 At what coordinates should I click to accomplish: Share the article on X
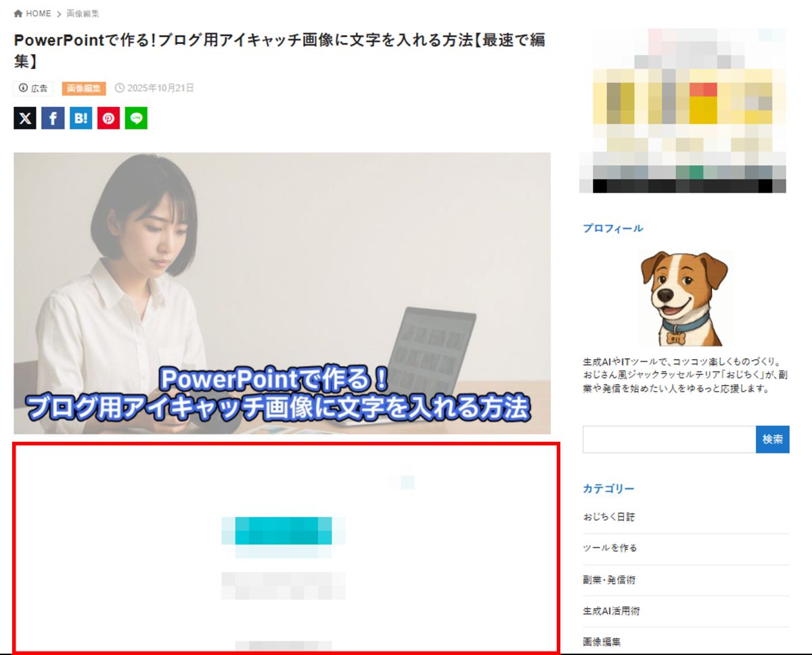(x=25, y=118)
